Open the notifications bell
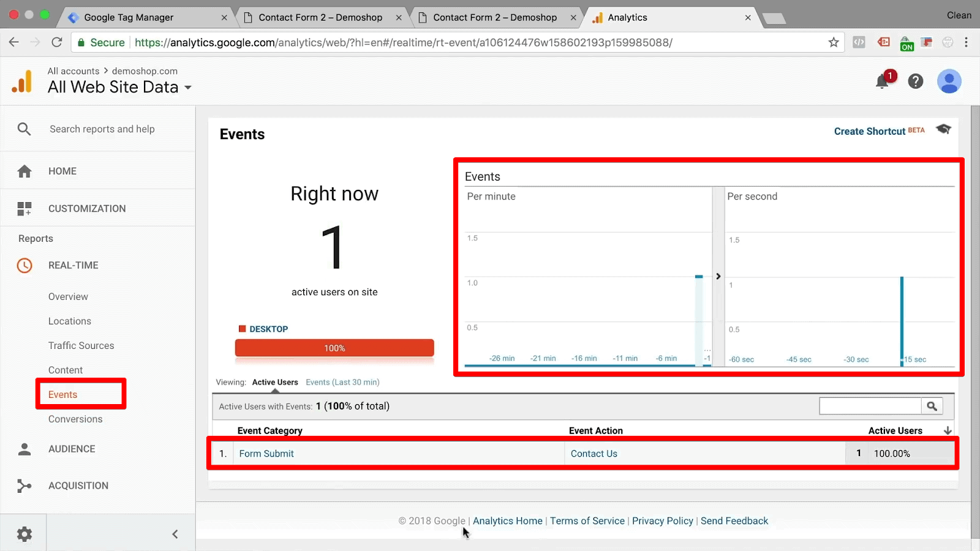 (x=882, y=81)
